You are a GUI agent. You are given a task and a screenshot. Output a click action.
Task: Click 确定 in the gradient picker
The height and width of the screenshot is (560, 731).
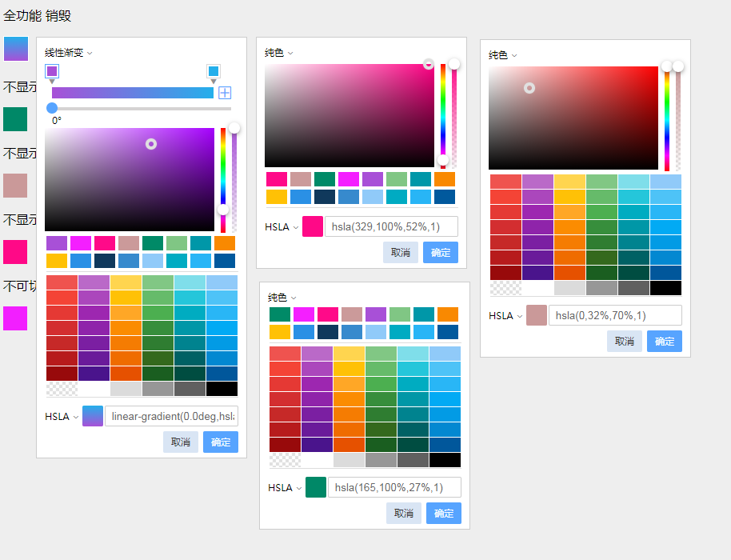(x=221, y=442)
